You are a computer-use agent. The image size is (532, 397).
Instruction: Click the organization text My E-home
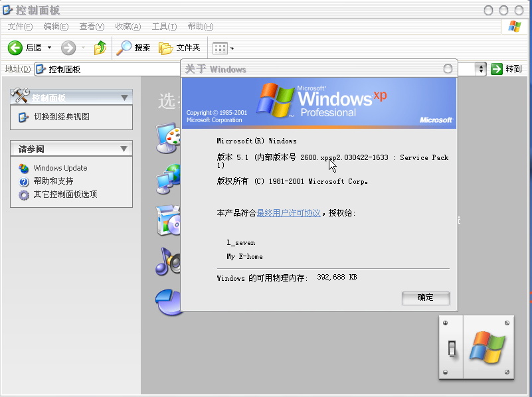point(244,257)
